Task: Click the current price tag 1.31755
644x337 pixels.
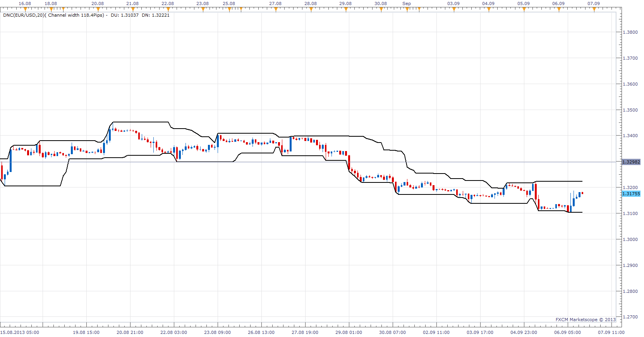Action: click(631, 194)
